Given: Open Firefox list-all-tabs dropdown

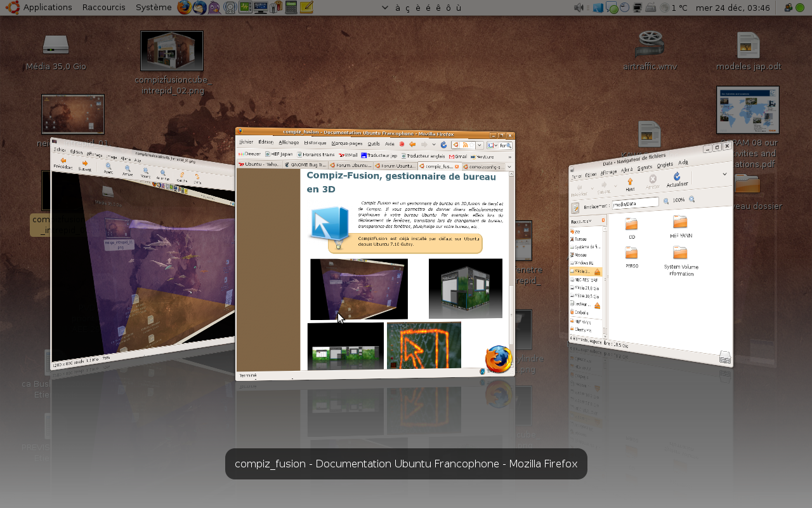Looking at the screenshot, I should [x=509, y=167].
